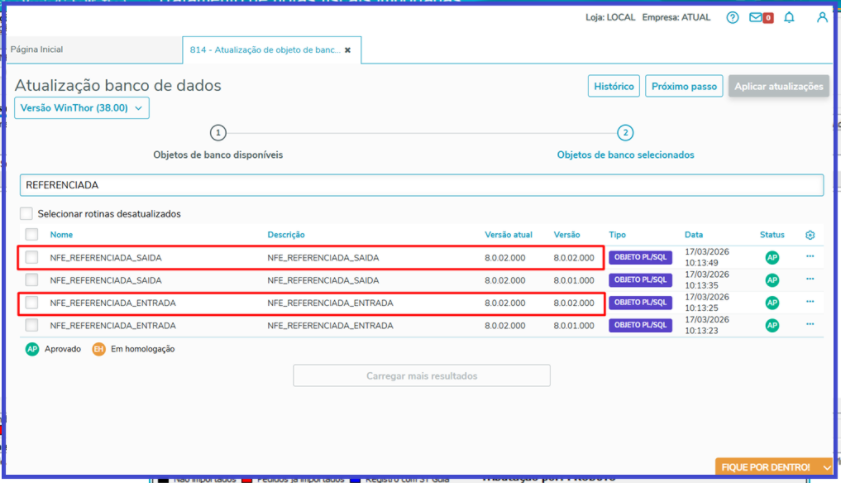Open the Versão WinThor (38.00) dropdown
Viewport: 841px width, 483px height.
pyautogui.click(x=82, y=108)
